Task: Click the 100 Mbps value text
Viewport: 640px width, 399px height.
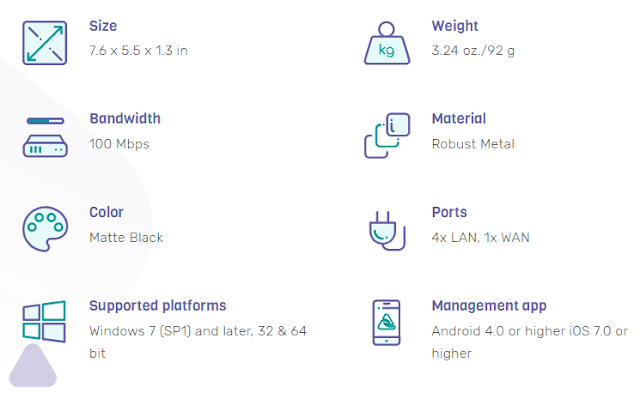Action: pyautogui.click(x=119, y=144)
